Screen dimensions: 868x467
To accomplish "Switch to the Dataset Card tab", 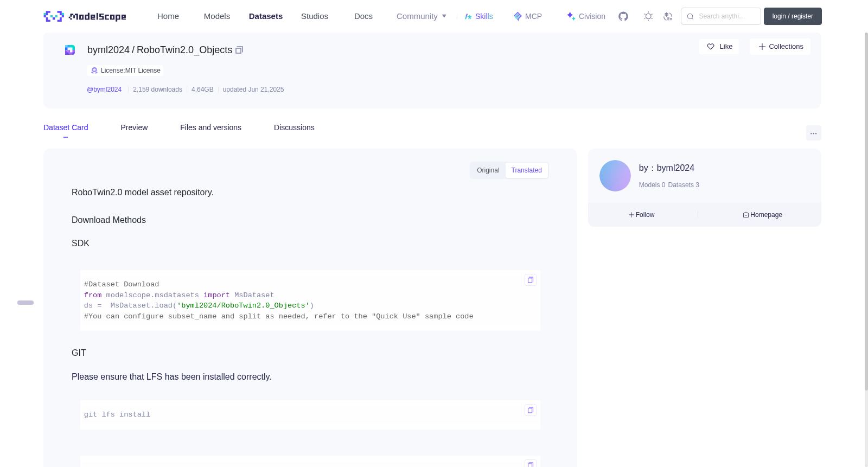I will pyautogui.click(x=66, y=127).
